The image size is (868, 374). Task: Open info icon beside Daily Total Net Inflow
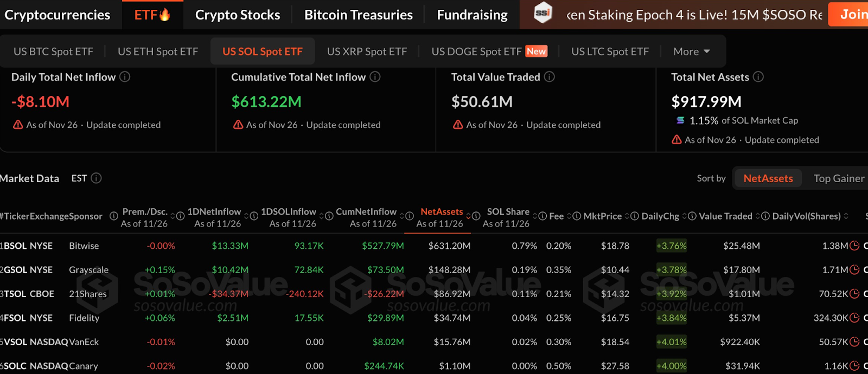coord(125,77)
